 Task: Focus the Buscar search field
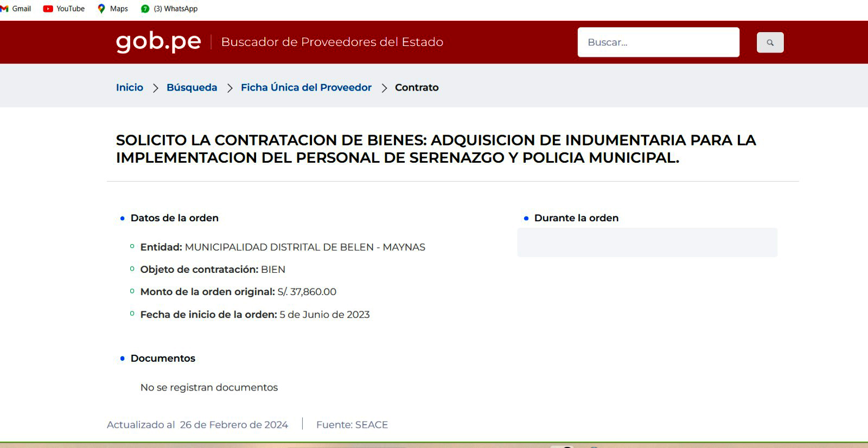[658, 42]
